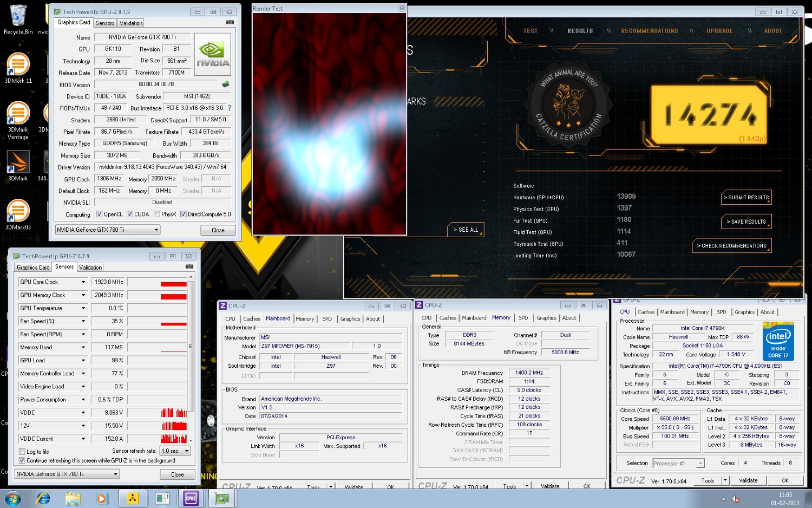Screen dimensions: 812x508
Task: Expand the Power Consumption sensor dropdown
Action: (83, 400)
